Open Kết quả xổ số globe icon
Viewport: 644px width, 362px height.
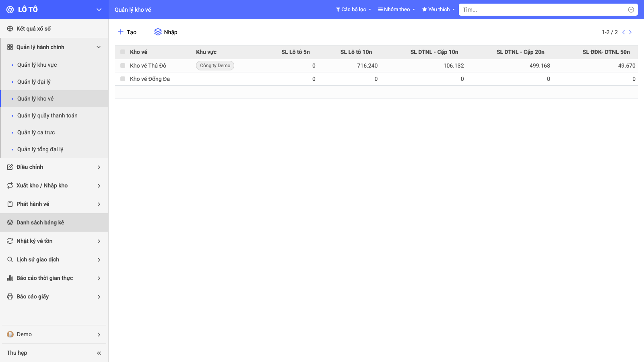click(x=10, y=29)
